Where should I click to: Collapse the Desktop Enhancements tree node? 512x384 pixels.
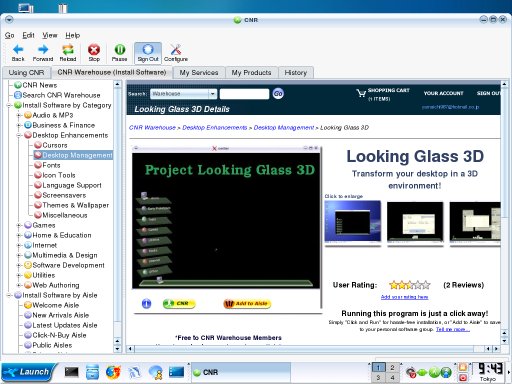[19, 135]
